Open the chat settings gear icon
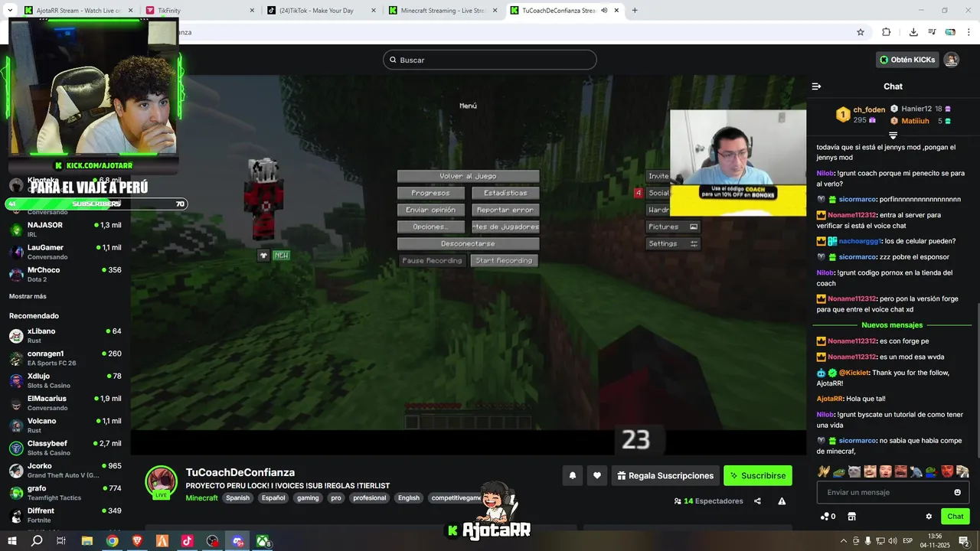Screen dimensions: 980x551 point(929,517)
